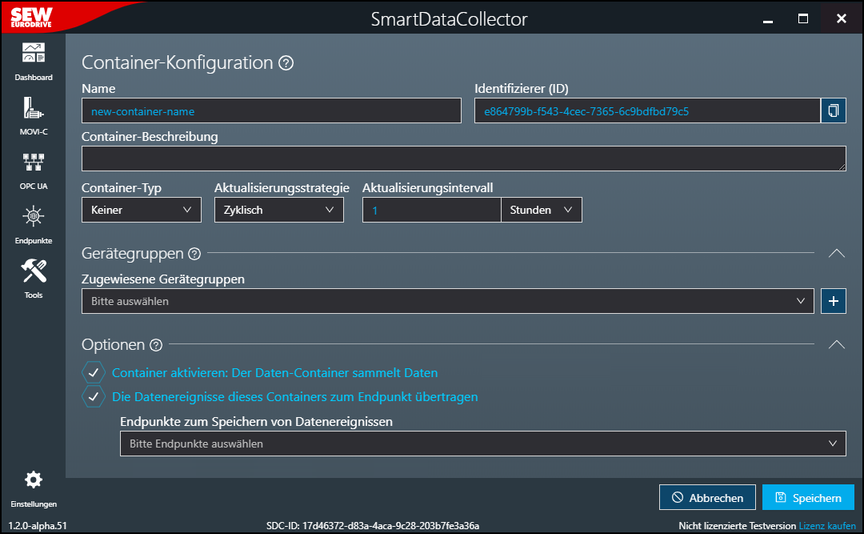864x534 pixels.
Task: Open the Aktualisierungsstrategie Zyklisch dropdown
Action: point(278,210)
